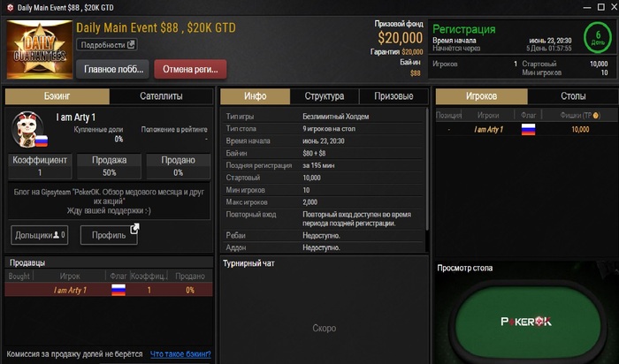
Task: Click the PokerOK app icon in title bar
Action: (x=10, y=7)
